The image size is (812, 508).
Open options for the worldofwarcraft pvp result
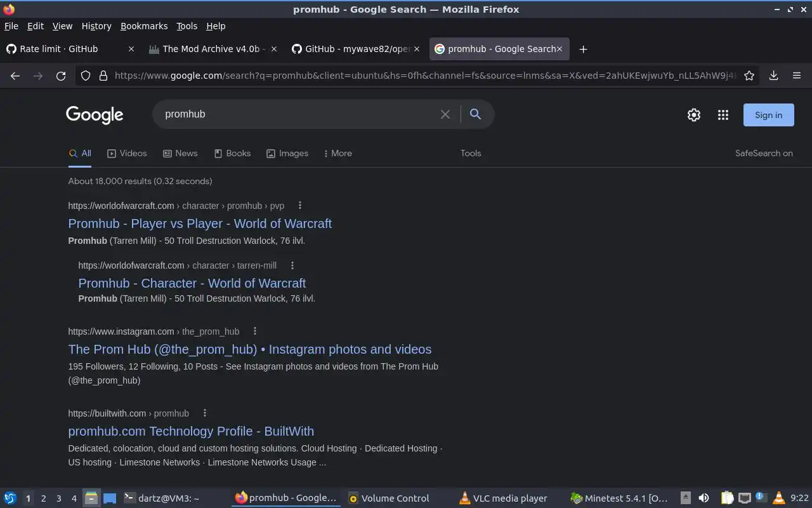(x=300, y=206)
